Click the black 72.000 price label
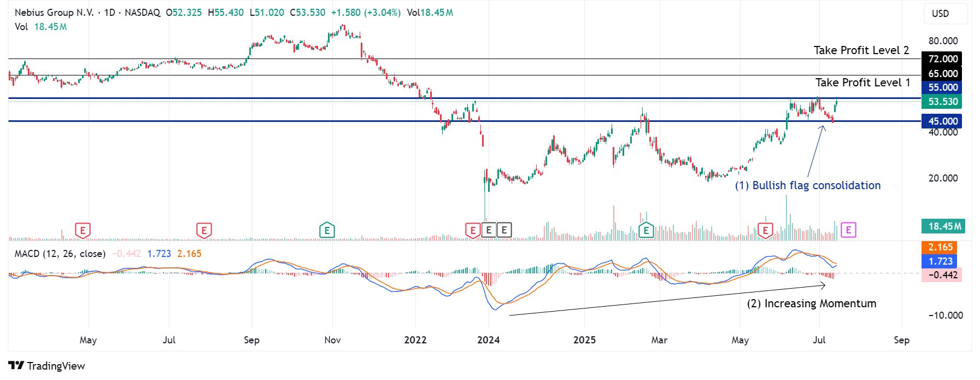980x380 pixels. tap(942, 59)
